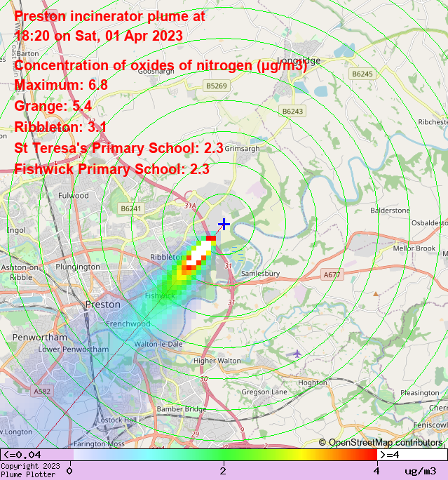Click the 'Preston incinerator plume at' title
The height and width of the screenshot is (480, 448).
[x=109, y=16]
